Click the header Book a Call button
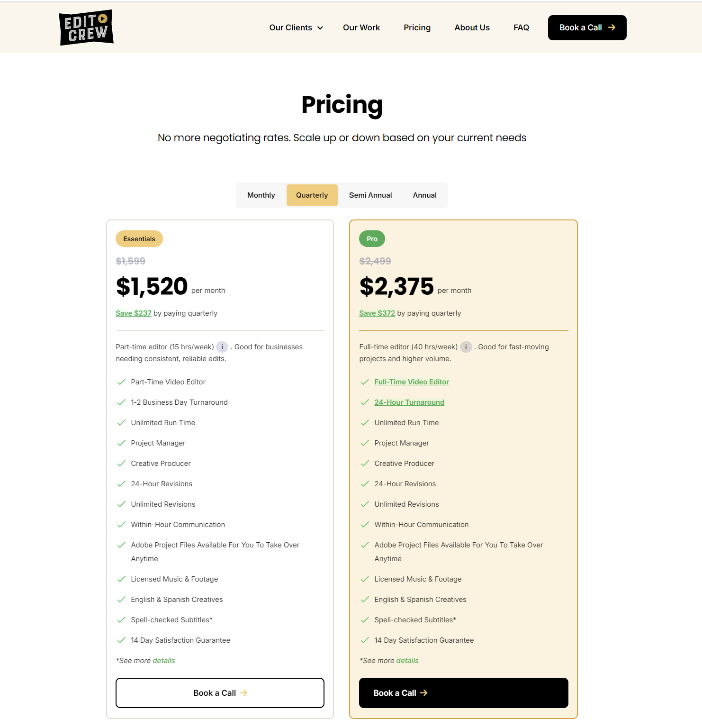Screen dimensions: 702x728 click(x=587, y=27)
